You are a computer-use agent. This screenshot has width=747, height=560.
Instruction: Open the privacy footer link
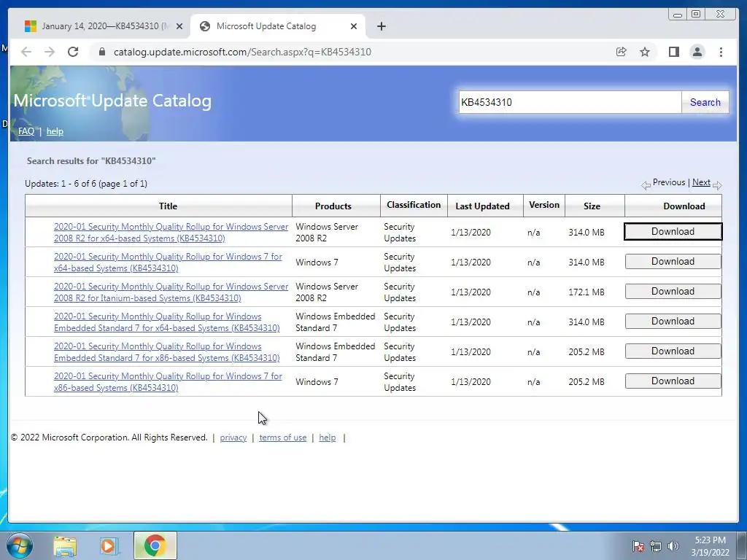coord(233,437)
